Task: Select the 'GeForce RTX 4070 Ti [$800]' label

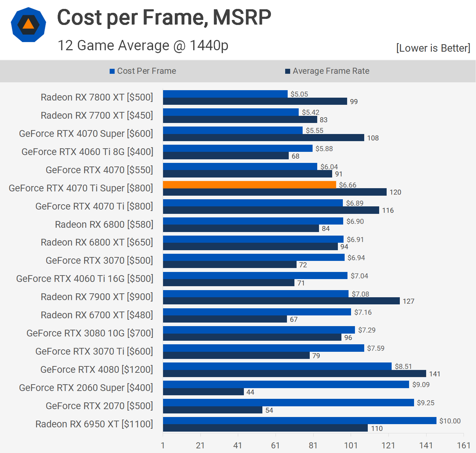Action: click(x=94, y=206)
